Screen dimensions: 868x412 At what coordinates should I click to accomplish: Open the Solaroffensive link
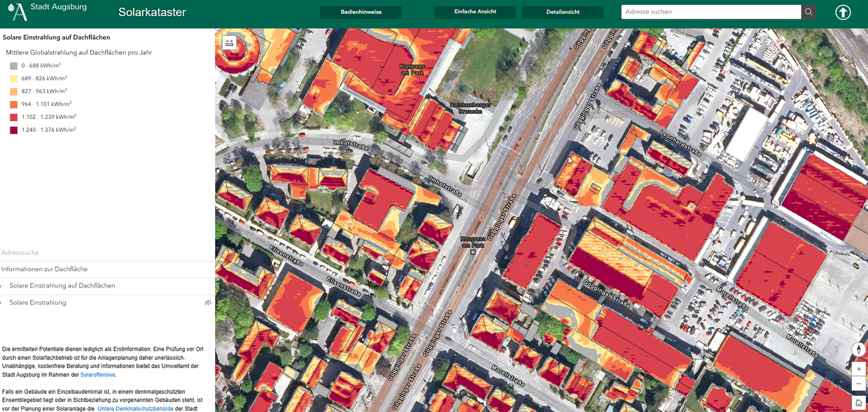coord(98,375)
